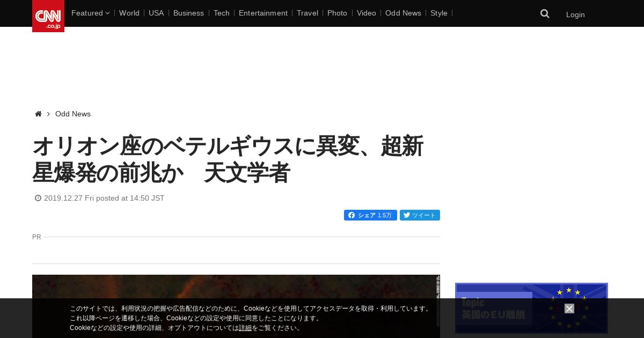644x338 pixels.
Task: Open the Travel section
Action: 308,13
